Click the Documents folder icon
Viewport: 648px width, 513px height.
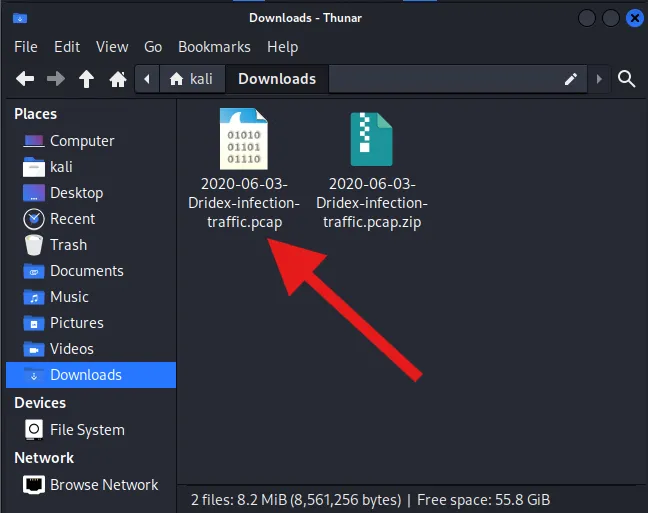pyautogui.click(x=34, y=271)
